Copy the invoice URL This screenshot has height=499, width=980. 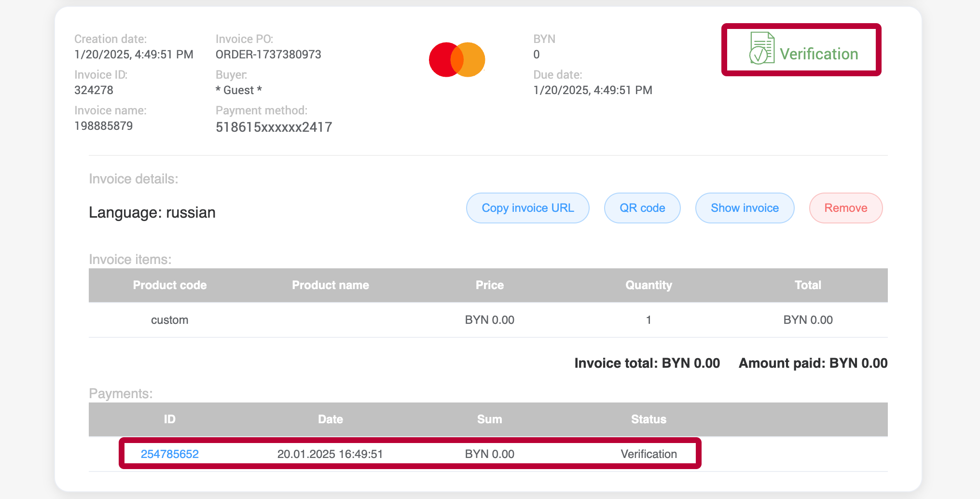(527, 208)
